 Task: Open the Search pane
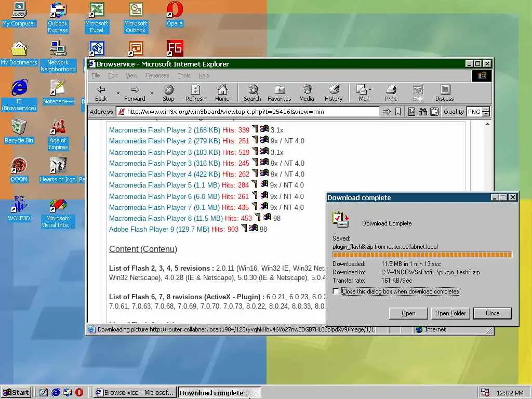coord(252,94)
